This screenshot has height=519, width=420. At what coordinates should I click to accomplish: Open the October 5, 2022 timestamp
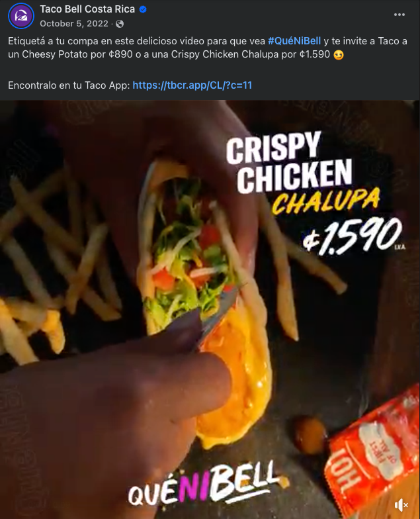point(74,24)
